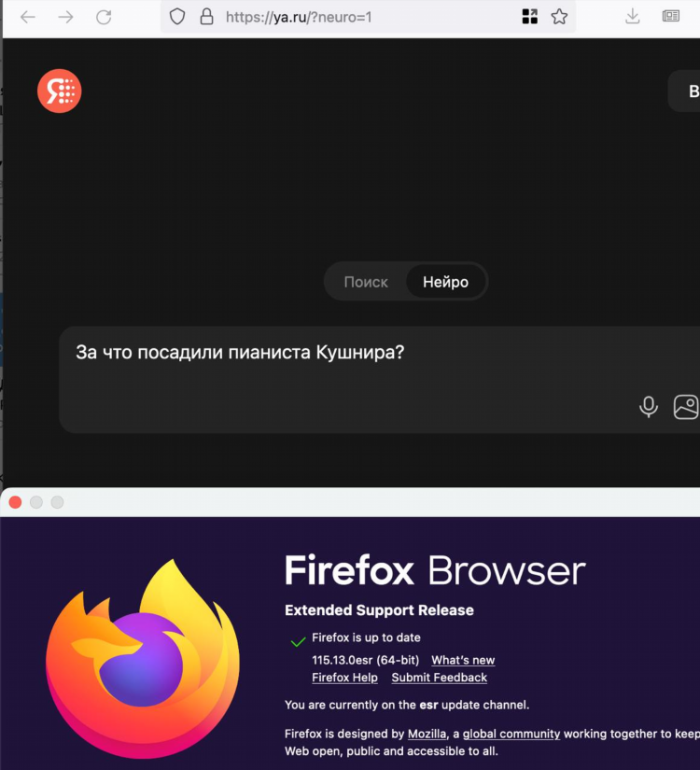Bookmark this page with the star icon
The width and height of the screenshot is (700, 770).
click(x=559, y=17)
